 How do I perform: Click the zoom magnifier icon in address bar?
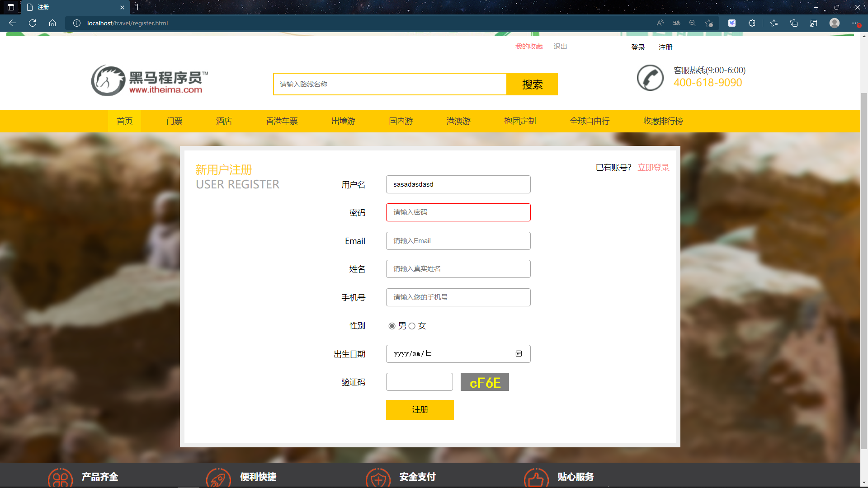(x=692, y=23)
